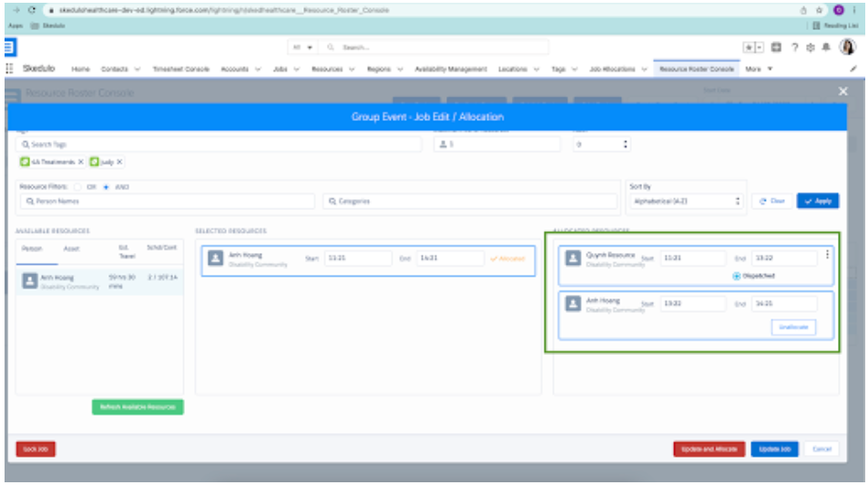Expand the Accounts nav dropdown chevron
The width and height of the screenshot is (868, 485).
coord(258,69)
